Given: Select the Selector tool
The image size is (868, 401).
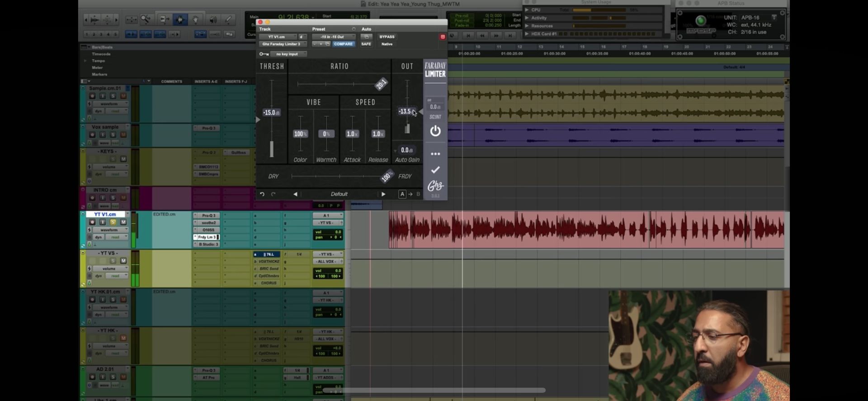Looking at the screenshot, I should [x=180, y=19].
